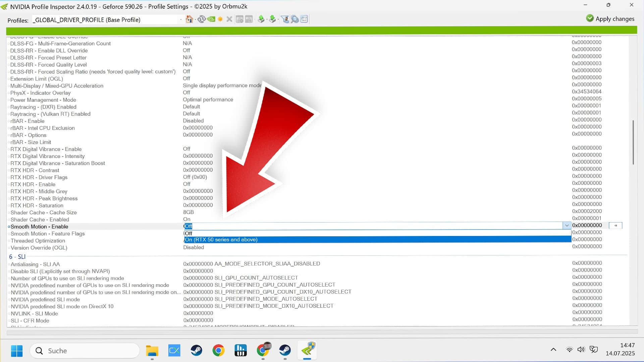
Task: Select 'On (RTX 50 series and above)' option
Action: point(221,240)
